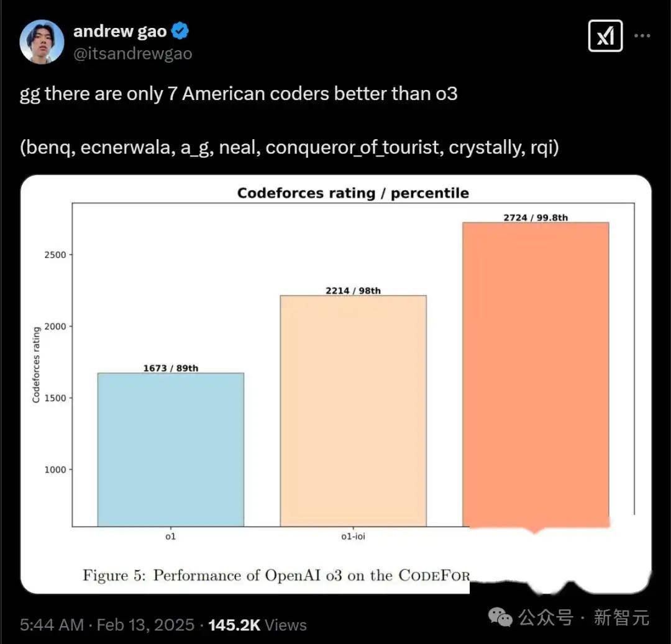Click the light blue o1 bar
Viewport: 671px width, 644px height.
pos(170,450)
